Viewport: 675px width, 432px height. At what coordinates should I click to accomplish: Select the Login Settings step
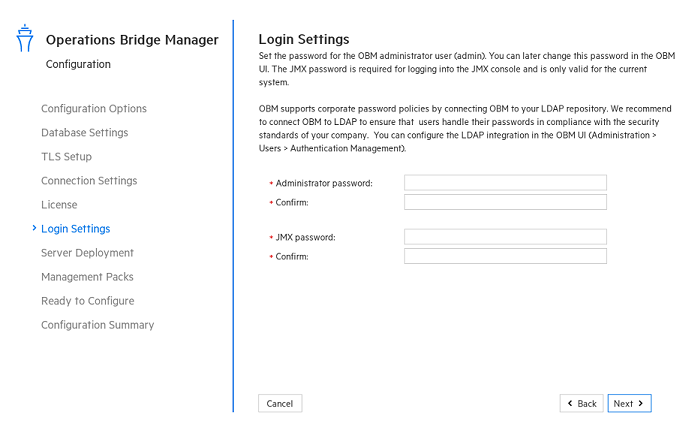tap(76, 229)
